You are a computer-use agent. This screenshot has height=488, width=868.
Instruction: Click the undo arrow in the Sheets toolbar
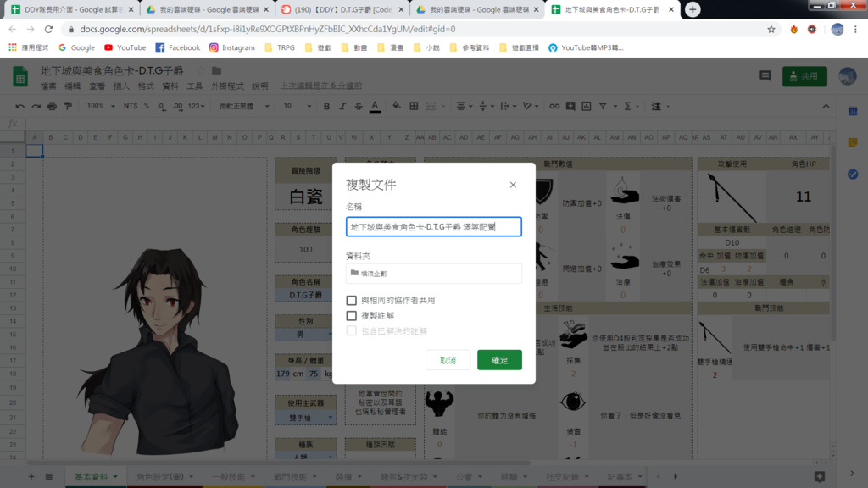click(20, 106)
